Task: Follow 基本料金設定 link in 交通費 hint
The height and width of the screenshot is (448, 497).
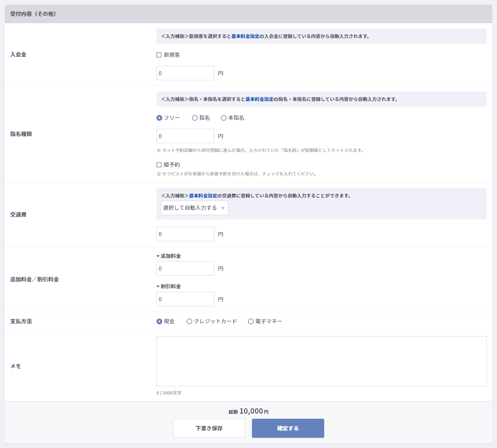Action: (203, 196)
